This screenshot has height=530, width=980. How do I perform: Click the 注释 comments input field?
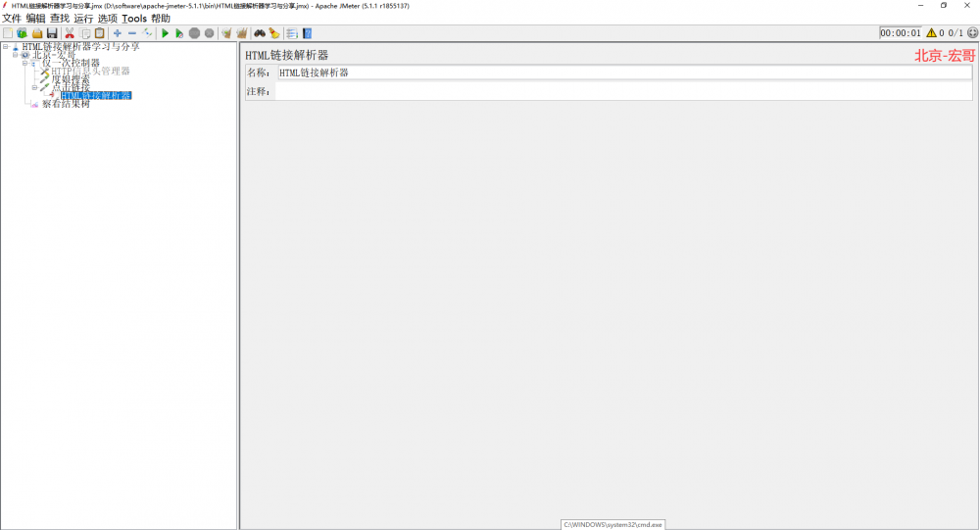(x=623, y=91)
